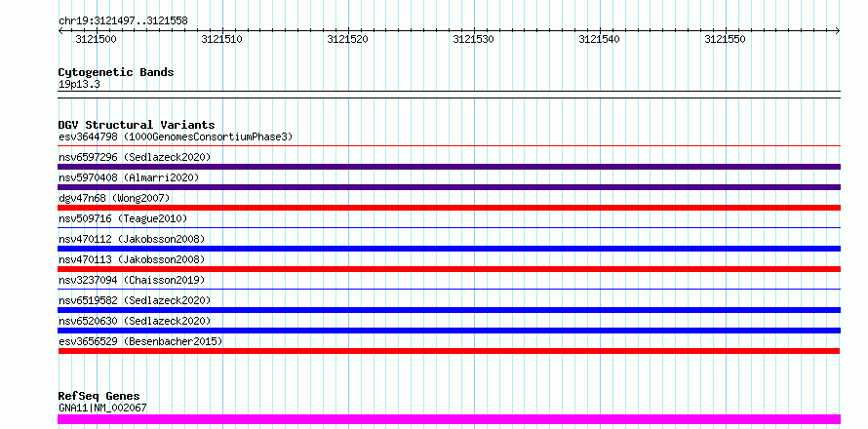Open variant nsv6519582 (Sedlazeck2020) label
The height and width of the screenshot is (429, 868).
coord(135,300)
